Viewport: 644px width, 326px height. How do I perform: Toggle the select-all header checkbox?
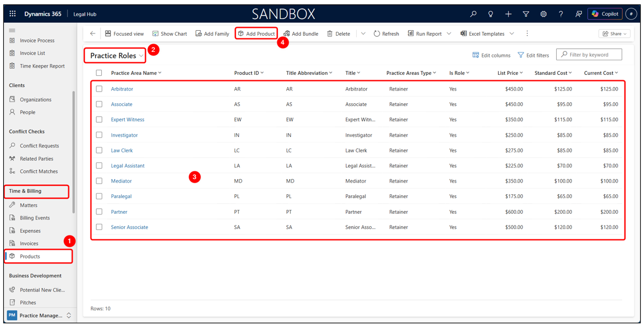99,73
